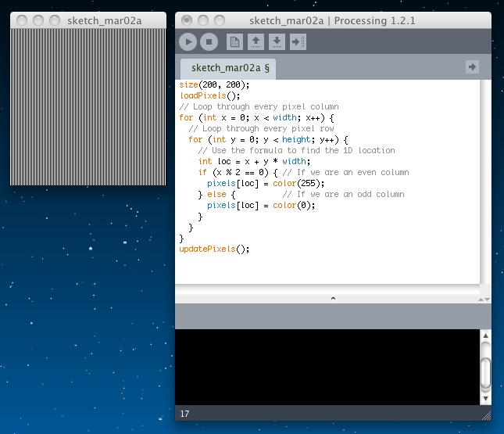Click the console scrollbar thumb
This screenshot has height=434, width=504.
pyautogui.click(x=485, y=372)
